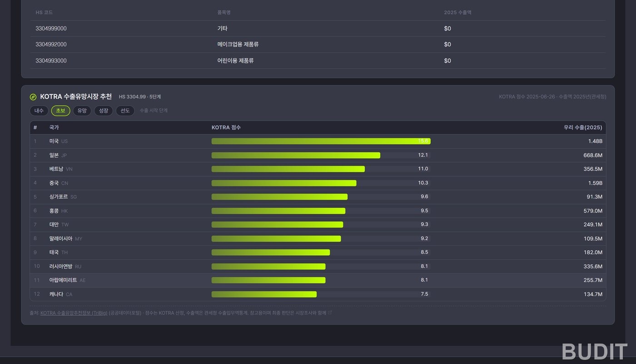Click the 중국 CN score bar
Viewport: 636px width, 364px height.
coord(321,183)
